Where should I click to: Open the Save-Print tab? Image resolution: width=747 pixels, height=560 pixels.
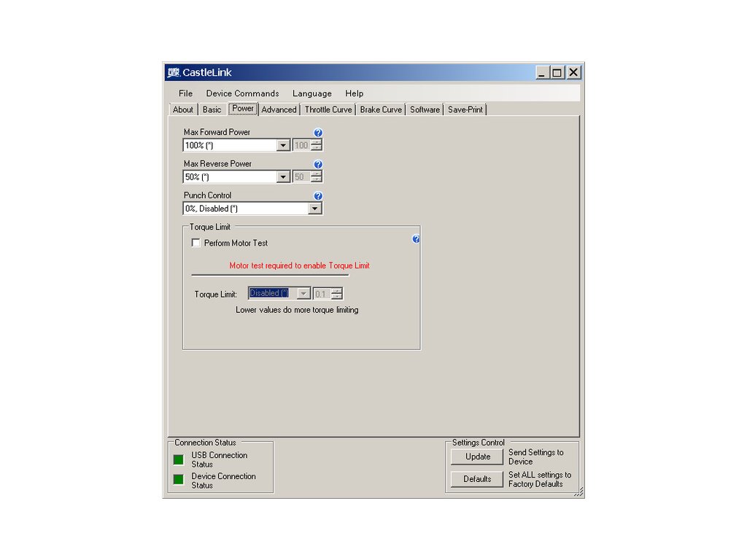coord(465,109)
